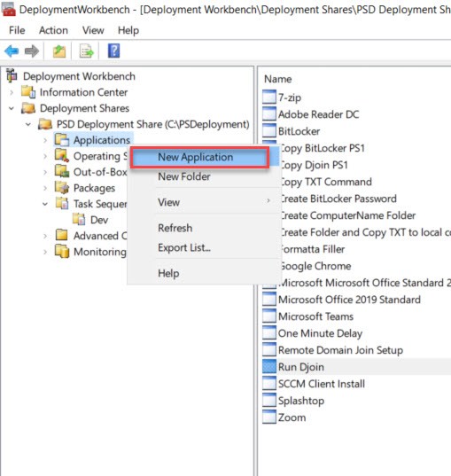
Task: Click the SCCM Client Install application icon
Action: 269,384
